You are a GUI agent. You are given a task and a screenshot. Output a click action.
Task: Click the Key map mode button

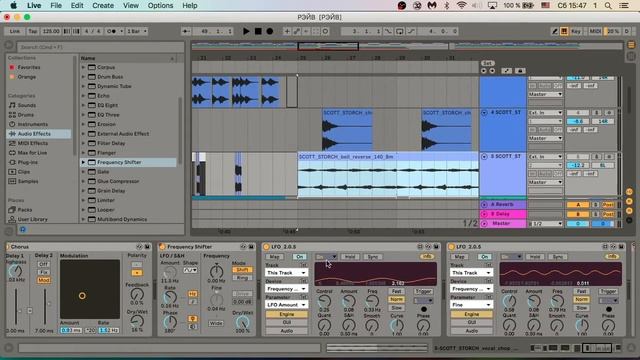tap(576, 31)
